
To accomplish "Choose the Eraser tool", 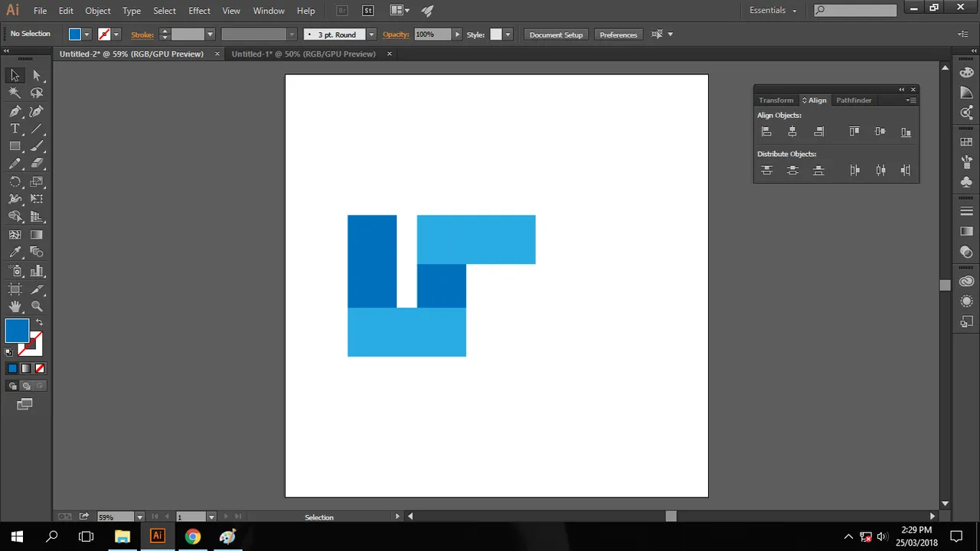I will click(37, 164).
